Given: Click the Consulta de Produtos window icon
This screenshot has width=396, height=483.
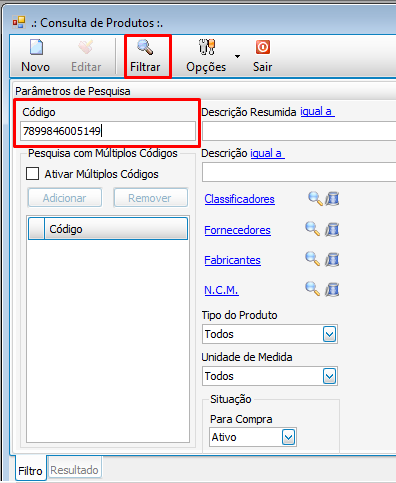Looking at the screenshot, I should [x=19, y=23].
